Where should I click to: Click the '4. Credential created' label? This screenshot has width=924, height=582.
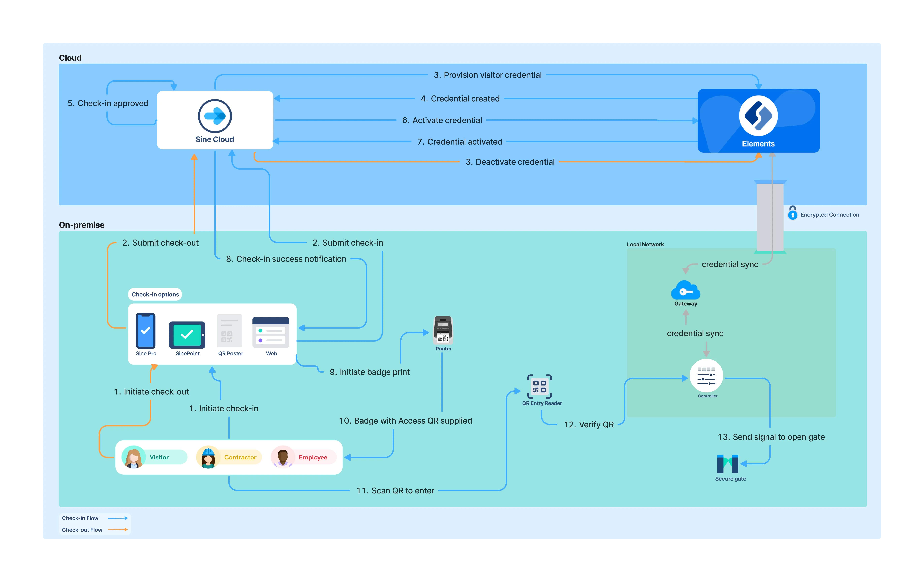(460, 99)
